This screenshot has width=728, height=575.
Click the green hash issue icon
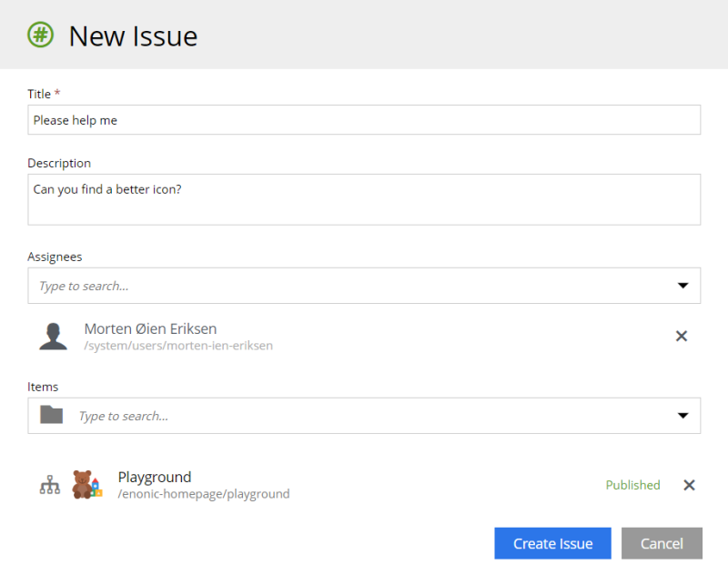pyautogui.click(x=40, y=35)
